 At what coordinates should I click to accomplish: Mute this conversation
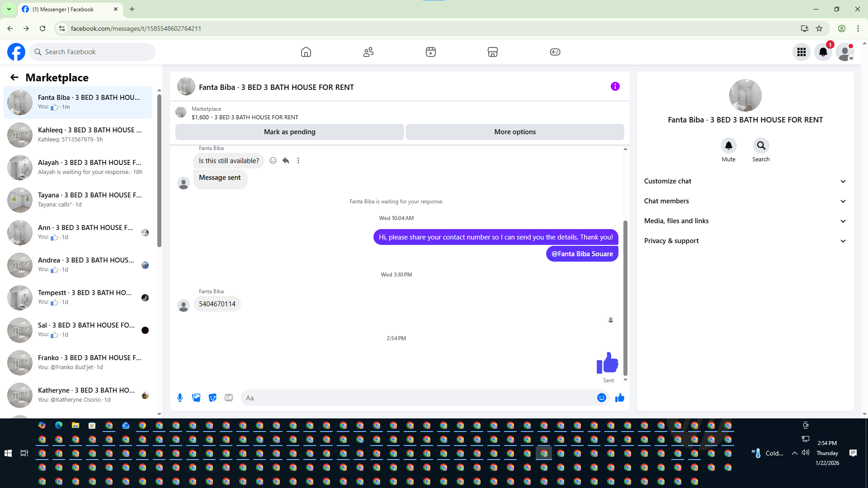pos(729,145)
